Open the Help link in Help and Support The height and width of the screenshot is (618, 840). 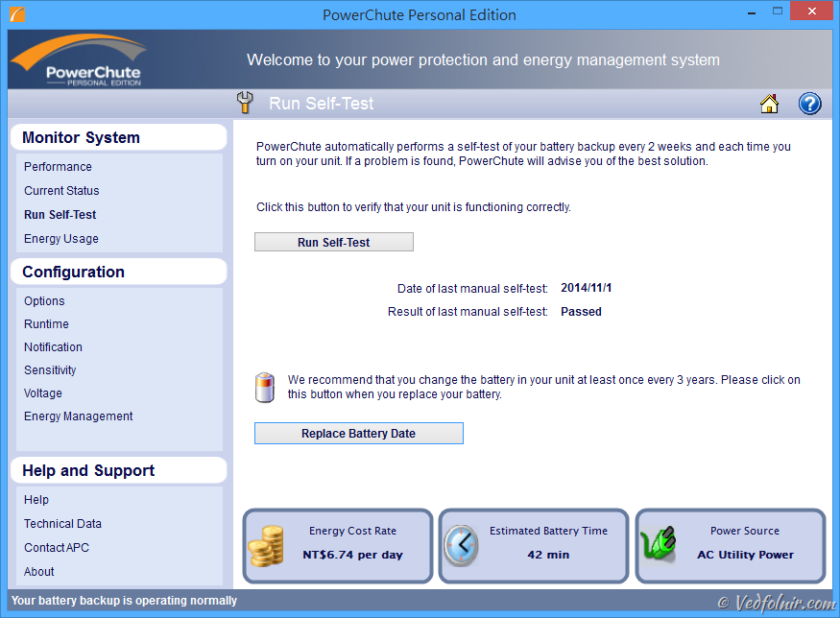[x=36, y=500]
